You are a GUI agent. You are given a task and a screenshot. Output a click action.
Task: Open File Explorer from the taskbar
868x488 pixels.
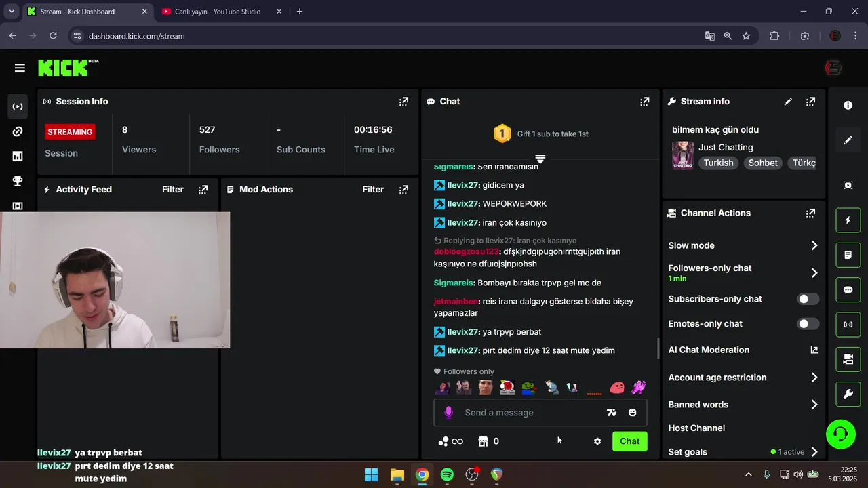(397, 474)
